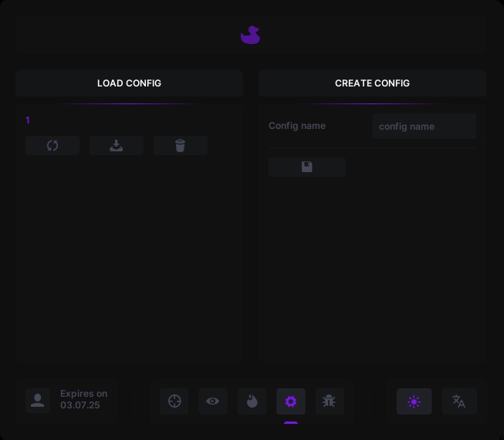Delete config 1 using the trash icon
The image size is (504, 440).
point(181,146)
